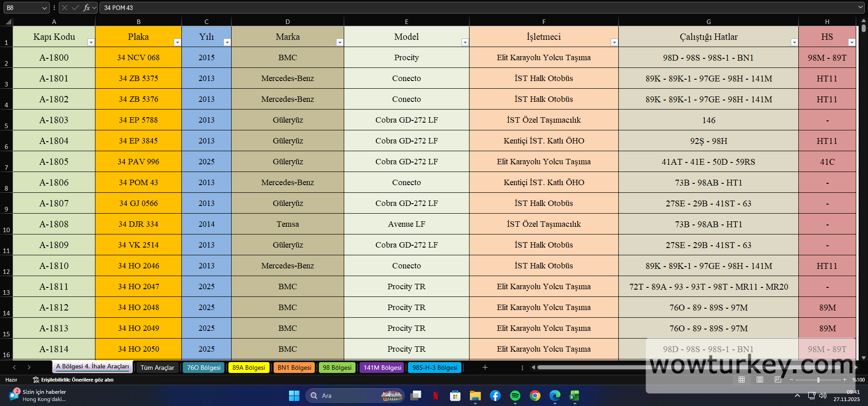Switch to Page Layout view
Screen dimensions: 868x406
(760, 380)
